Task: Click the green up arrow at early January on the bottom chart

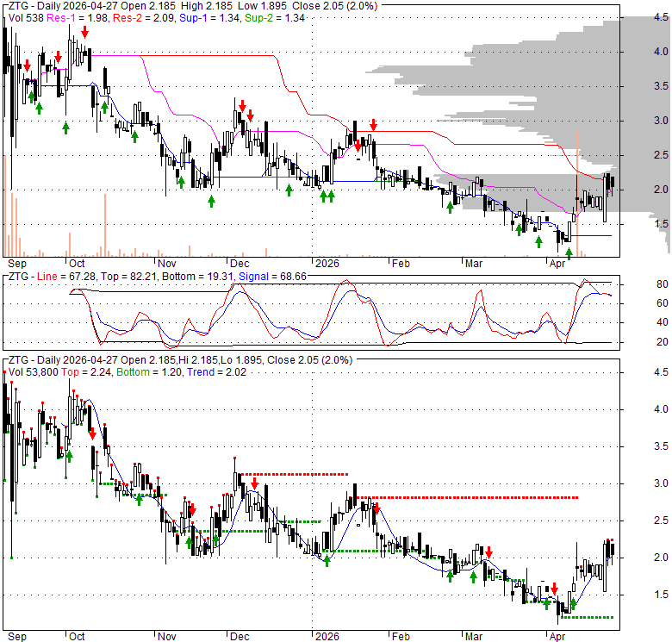Action: pos(327,559)
